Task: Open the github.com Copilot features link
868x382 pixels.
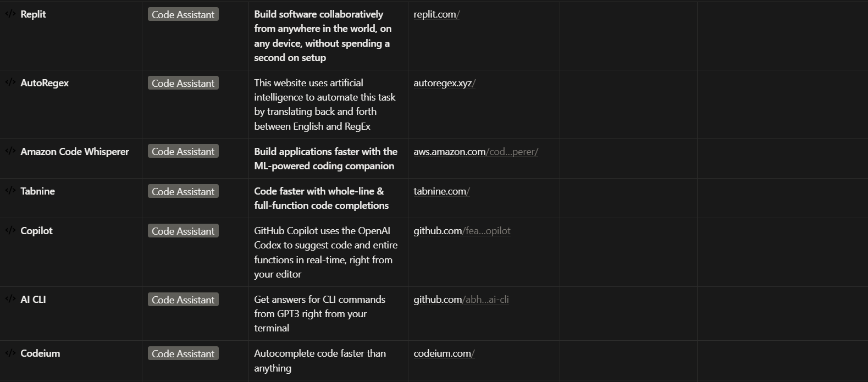Action: tap(462, 231)
